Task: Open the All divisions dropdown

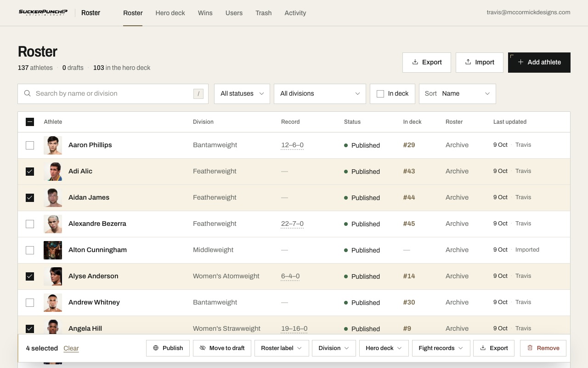Action: pyautogui.click(x=320, y=94)
